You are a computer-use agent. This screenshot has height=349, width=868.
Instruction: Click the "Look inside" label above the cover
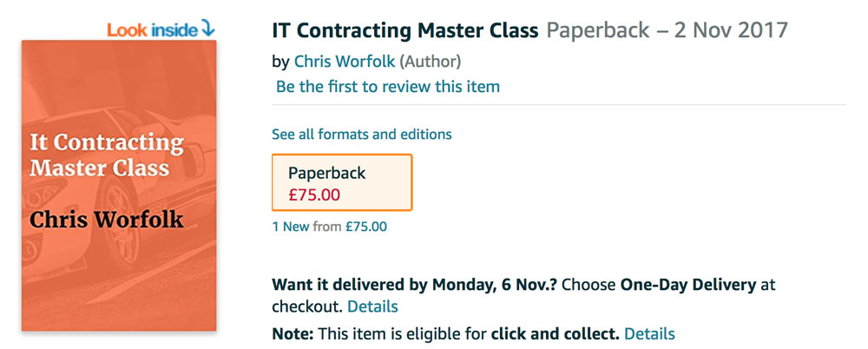coord(152,30)
